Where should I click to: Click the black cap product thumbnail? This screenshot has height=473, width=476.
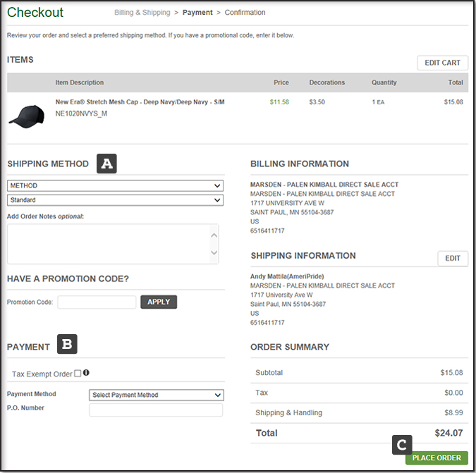coord(26,115)
